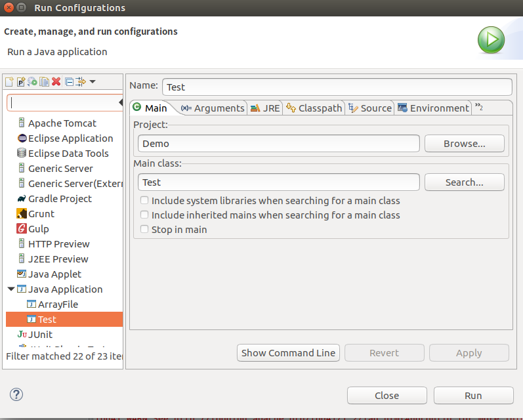Image resolution: width=523 pixels, height=420 pixels.
Task: Click New prototype configuration icon
Action: pyautogui.click(x=21, y=81)
